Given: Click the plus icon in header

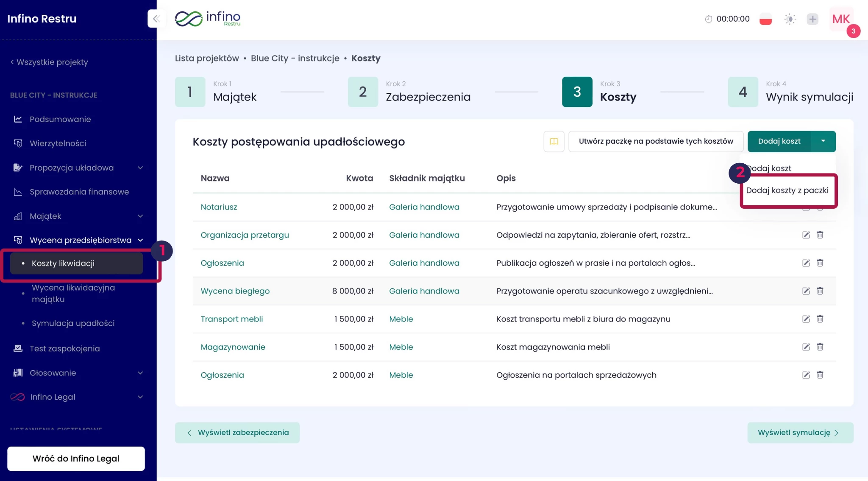Looking at the screenshot, I should click(812, 19).
